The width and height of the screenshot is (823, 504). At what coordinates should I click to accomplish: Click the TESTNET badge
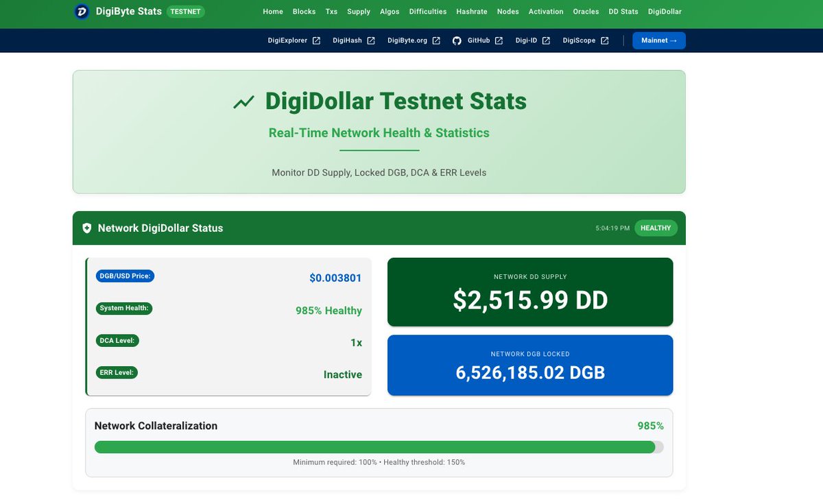click(185, 12)
